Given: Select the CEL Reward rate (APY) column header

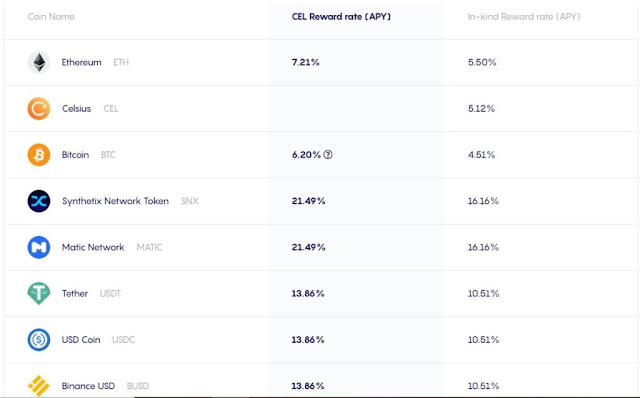Looking at the screenshot, I should tap(341, 17).
